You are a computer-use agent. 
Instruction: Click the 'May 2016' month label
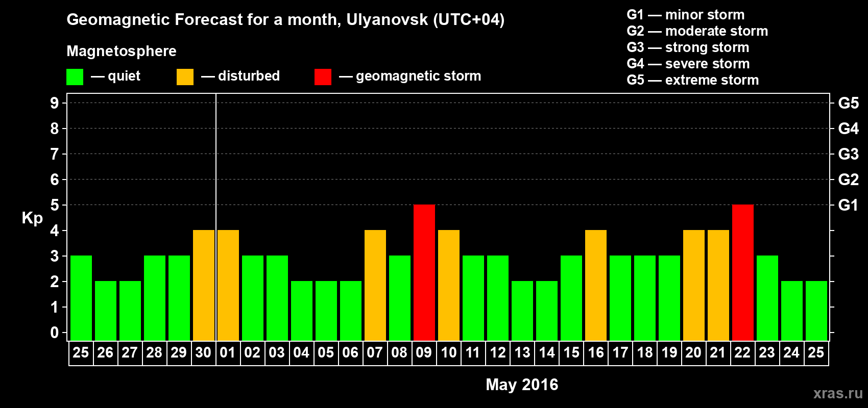point(522,385)
